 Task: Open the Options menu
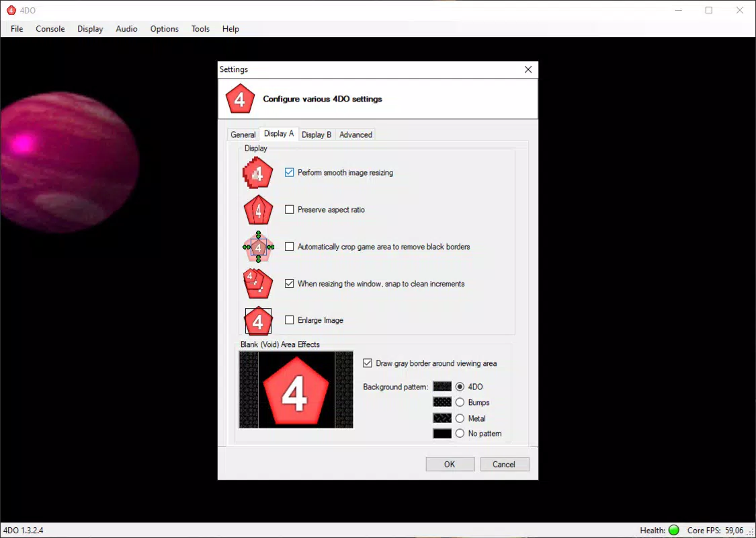[165, 29]
